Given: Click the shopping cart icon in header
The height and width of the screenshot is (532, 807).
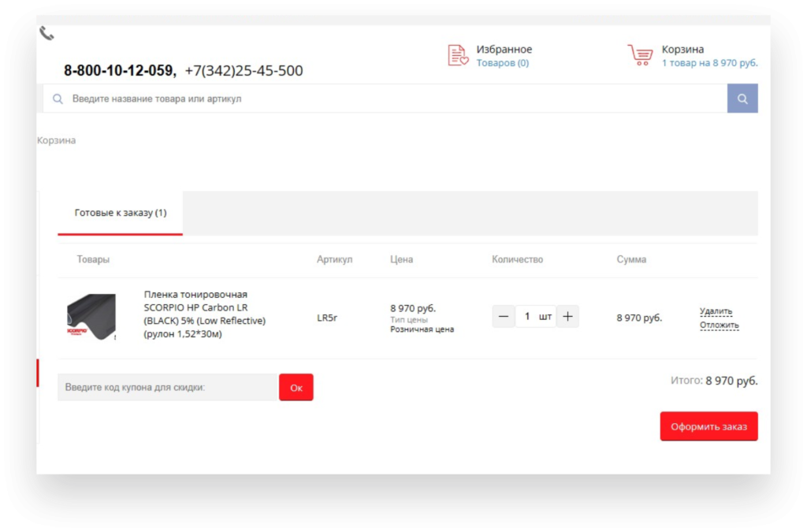Looking at the screenshot, I should point(640,55).
